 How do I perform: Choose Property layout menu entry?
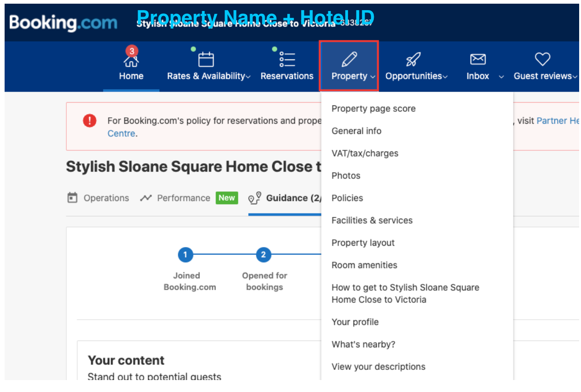[x=363, y=243]
